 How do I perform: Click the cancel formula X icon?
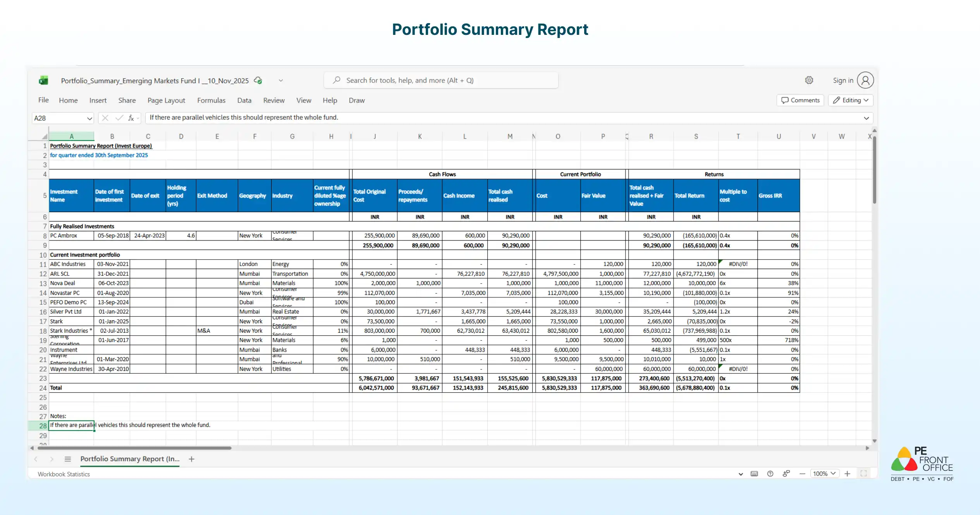(x=105, y=118)
